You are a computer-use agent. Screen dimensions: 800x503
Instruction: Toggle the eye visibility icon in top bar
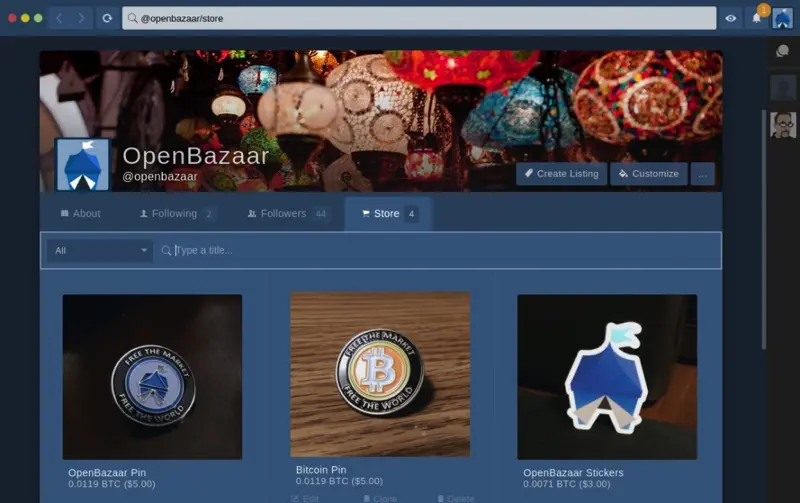click(731, 18)
